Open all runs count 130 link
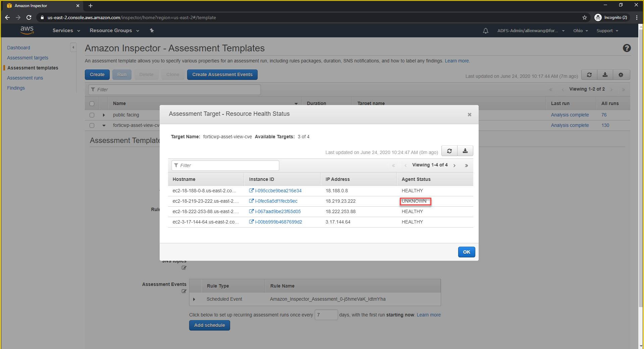Image resolution: width=644 pixels, height=349 pixels. click(x=605, y=125)
